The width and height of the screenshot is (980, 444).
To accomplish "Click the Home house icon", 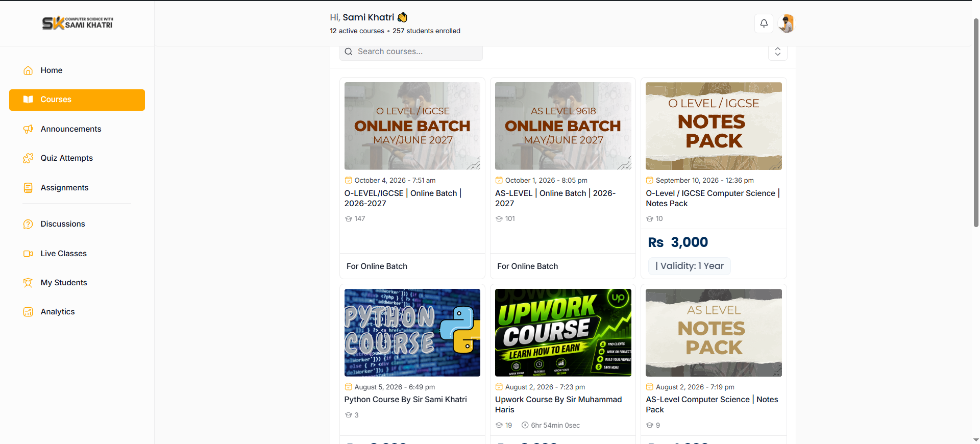I will (x=28, y=70).
